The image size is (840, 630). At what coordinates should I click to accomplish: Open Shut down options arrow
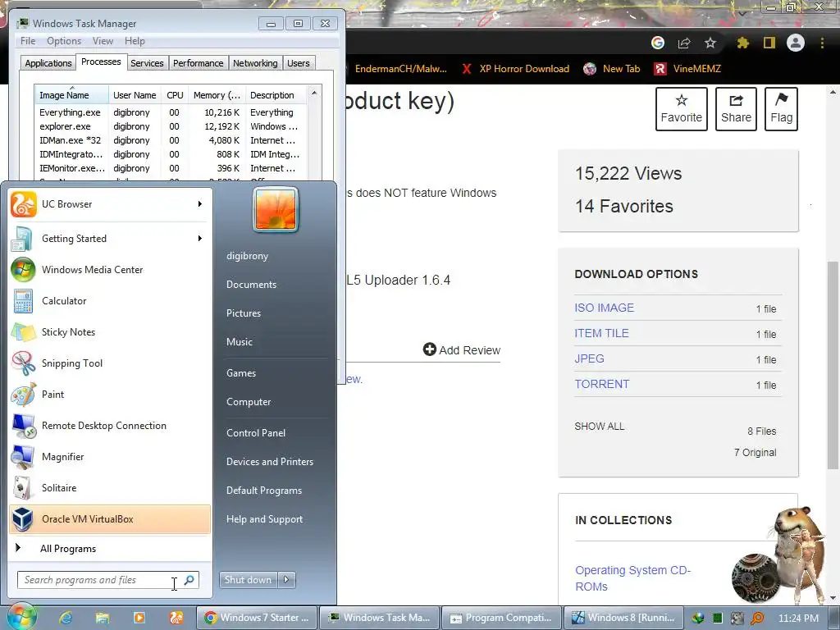pos(286,580)
